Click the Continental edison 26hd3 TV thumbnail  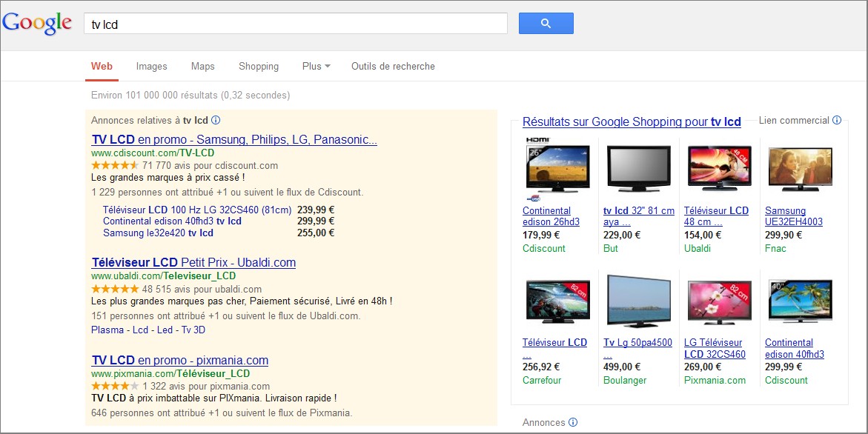point(557,169)
